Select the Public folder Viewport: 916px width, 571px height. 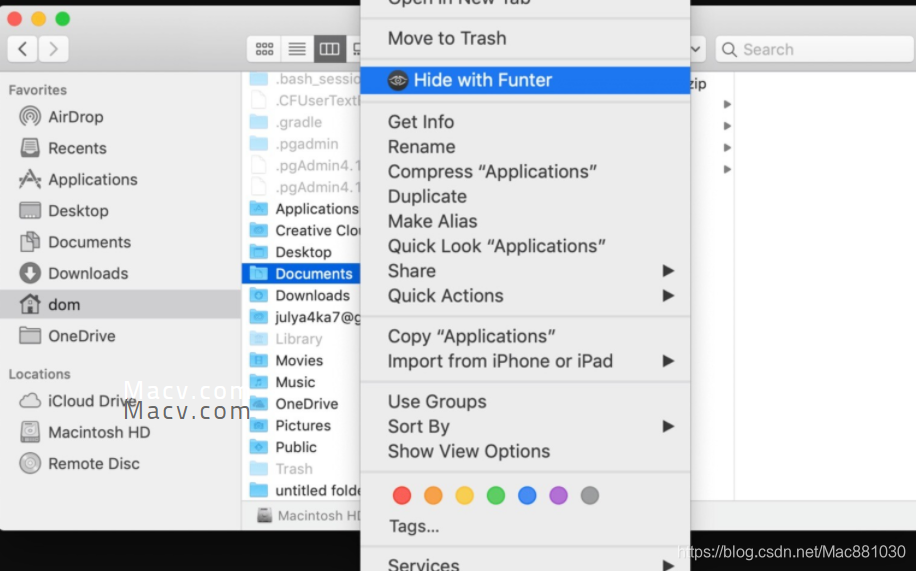point(301,447)
